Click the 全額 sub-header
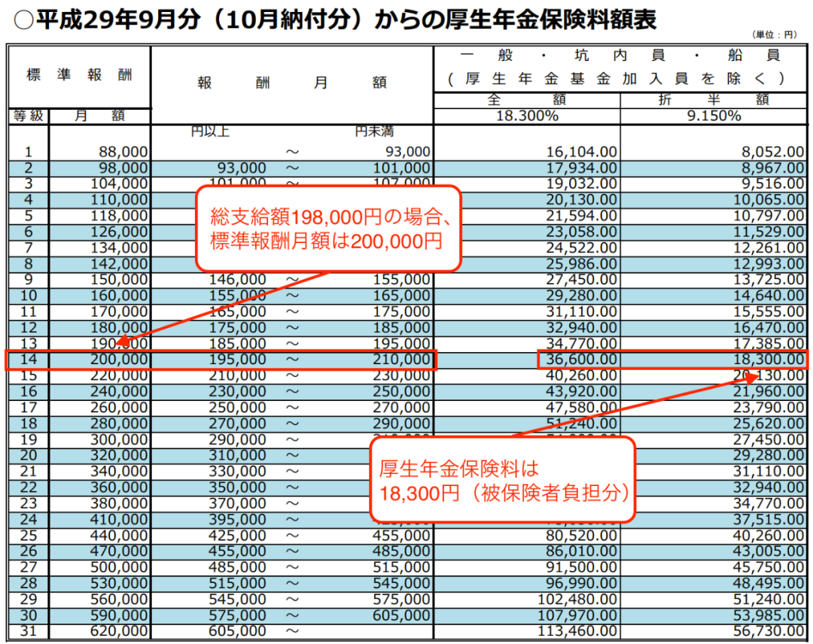Viewport: 813px width, 644px height. (526, 100)
